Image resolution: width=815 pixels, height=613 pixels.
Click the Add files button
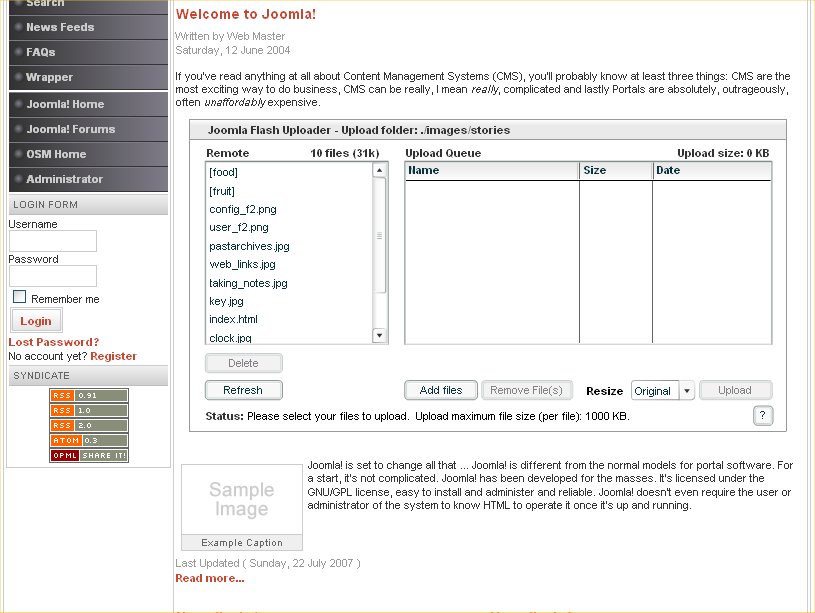[x=441, y=390]
